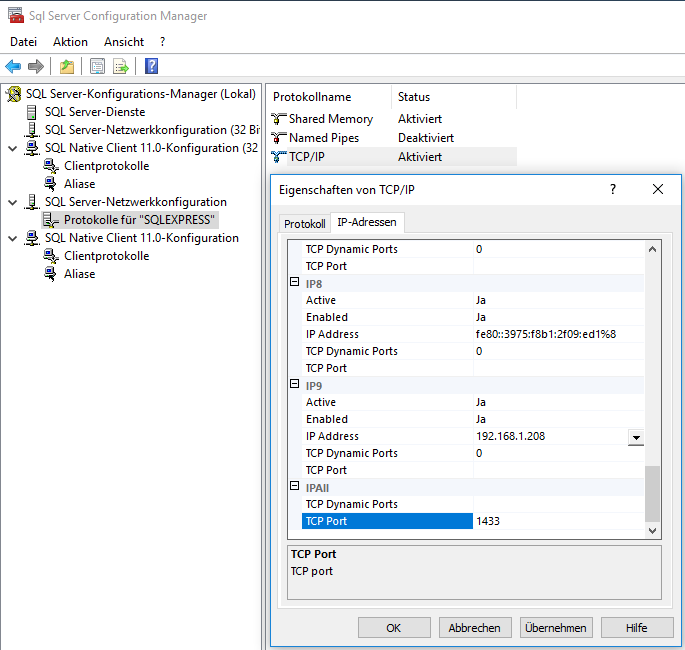Click the blue help icon in the toolbar
The height and width of the screenshot is (650, 685).
(152, 67)
